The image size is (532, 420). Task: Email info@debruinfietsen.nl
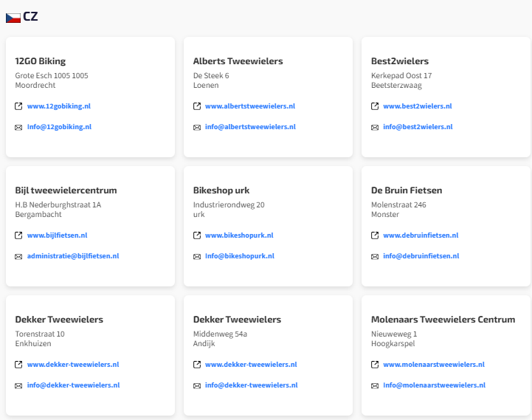(421, 255)
